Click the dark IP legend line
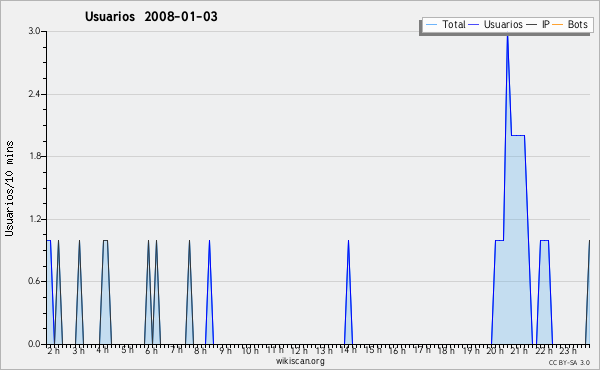The height and width of the screenshot is (370, 600). coord(532,25)
